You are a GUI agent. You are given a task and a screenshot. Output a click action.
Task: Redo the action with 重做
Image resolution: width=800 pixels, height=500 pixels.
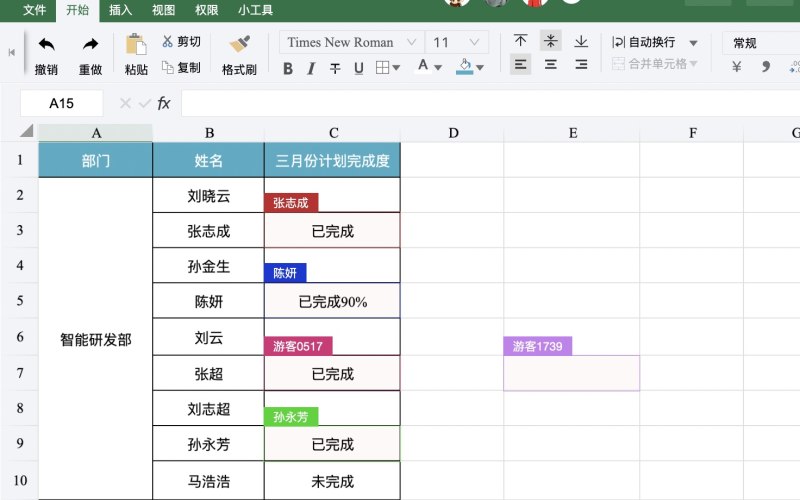(x=90, y=55)
